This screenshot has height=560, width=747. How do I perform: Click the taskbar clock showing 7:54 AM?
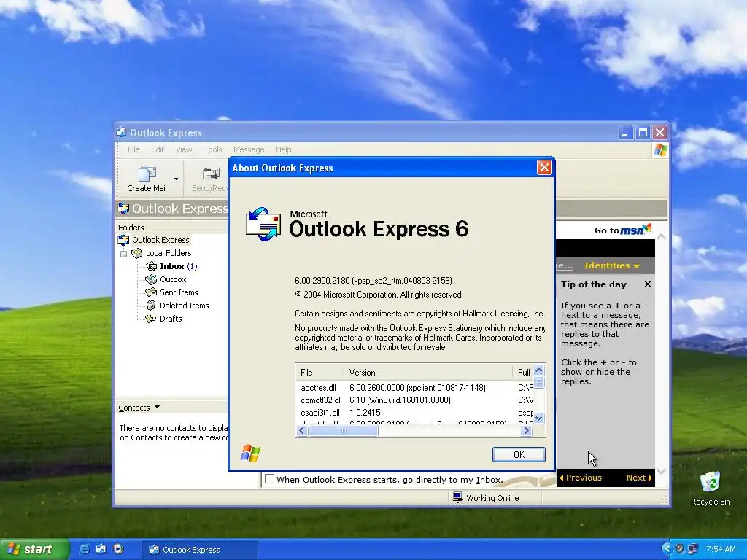click(x=721, y=549)
